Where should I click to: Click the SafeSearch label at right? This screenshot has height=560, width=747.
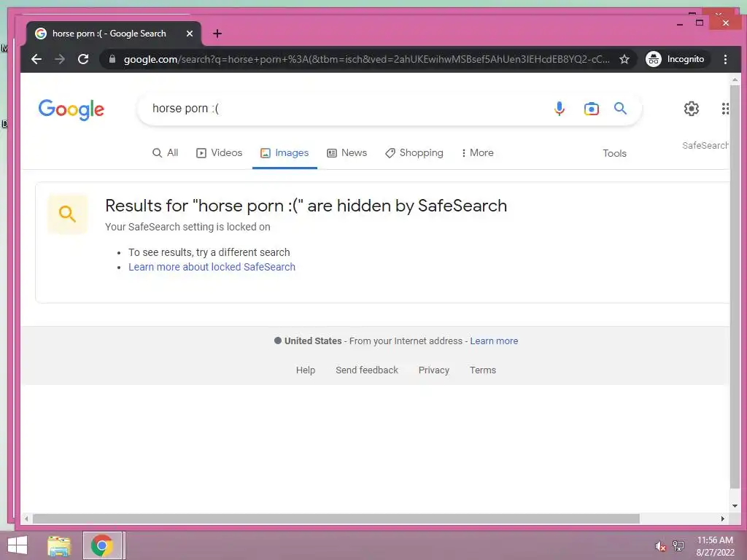(x=705, y=145)
